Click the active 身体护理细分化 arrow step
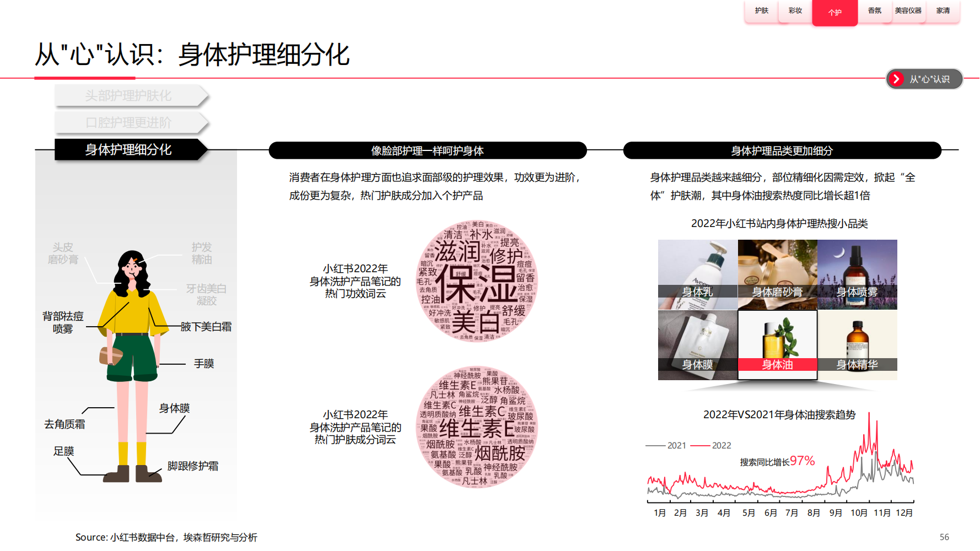980x551 pixels. (130, 150)
